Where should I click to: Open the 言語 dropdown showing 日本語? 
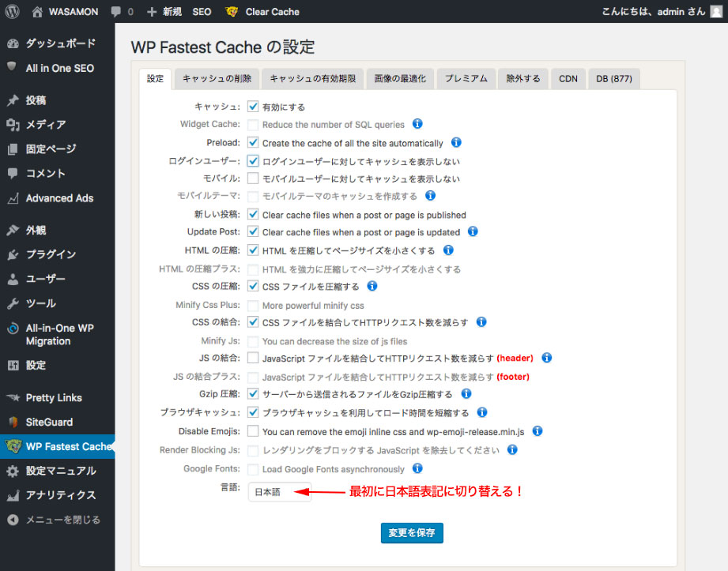[x=280, y=492]
